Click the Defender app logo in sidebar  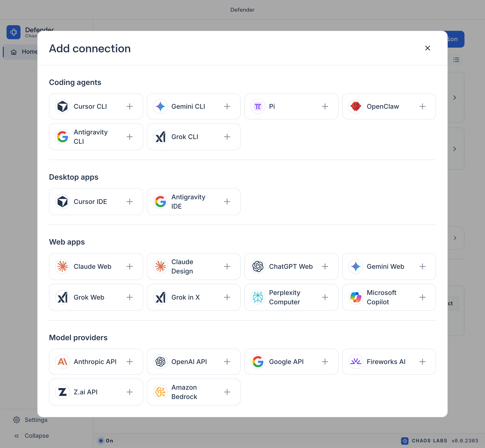14,32
